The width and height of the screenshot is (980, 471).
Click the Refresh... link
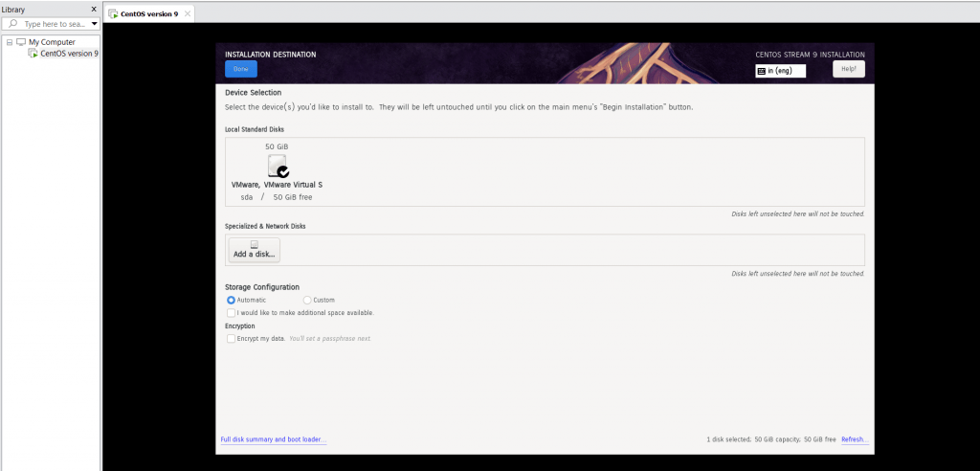point(855,439)
